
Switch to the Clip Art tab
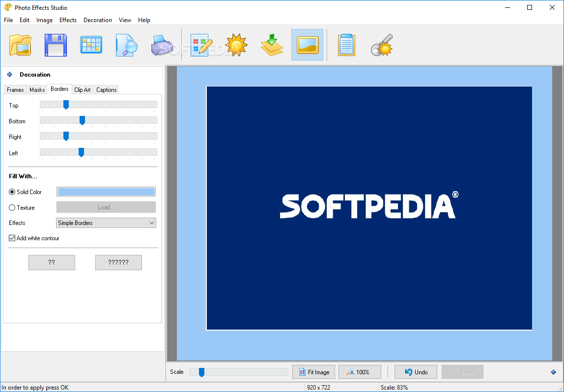[83, 89]
